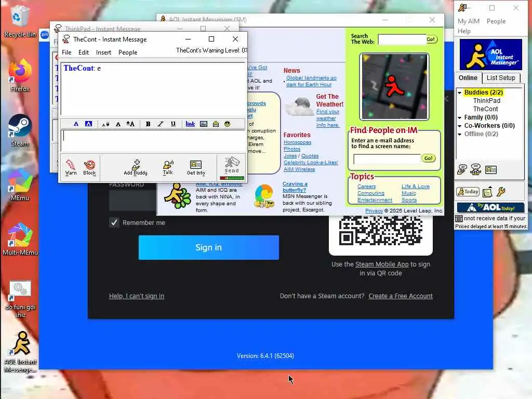Decrease font size in IM toolbar
This screenshot has height=399, width=532.
(105, 124)
